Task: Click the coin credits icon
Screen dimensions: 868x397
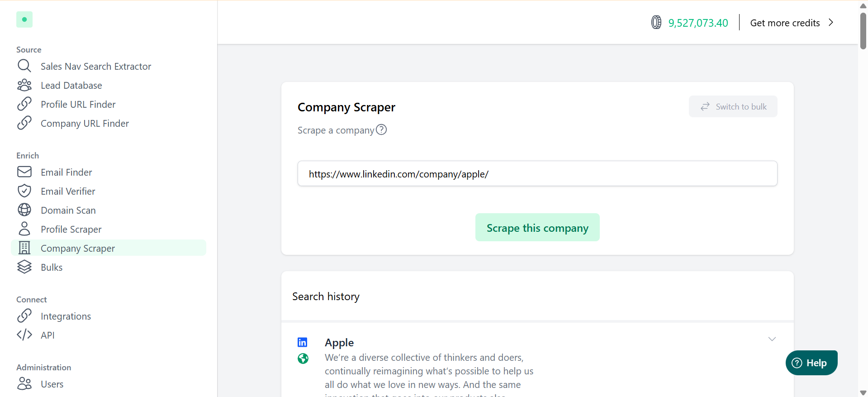Action: click(x=656, y=22)
